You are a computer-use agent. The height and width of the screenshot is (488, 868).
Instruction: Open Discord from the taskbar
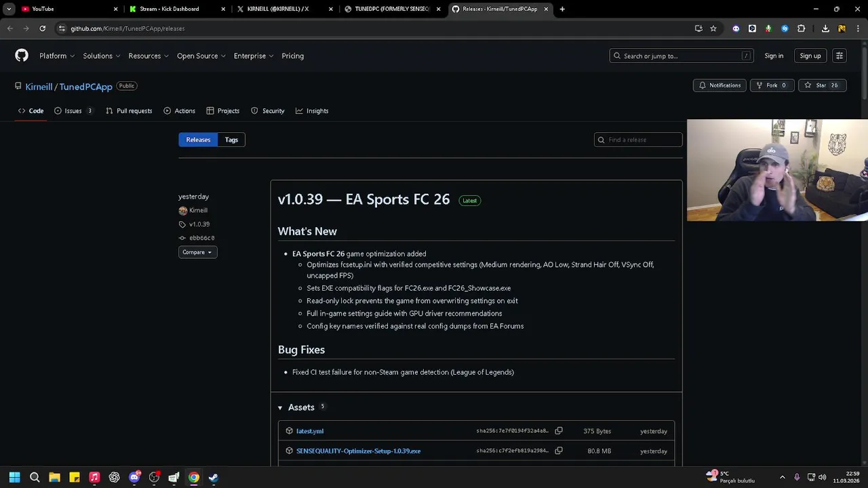(x=134, y=477)
